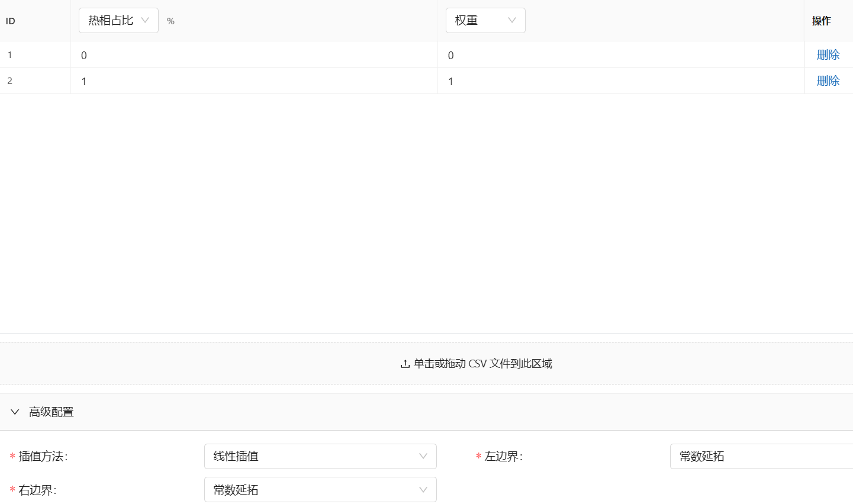Collapse the 高级配置 section
The height and width of the screenshot is (504, 853).
[15, 412]
